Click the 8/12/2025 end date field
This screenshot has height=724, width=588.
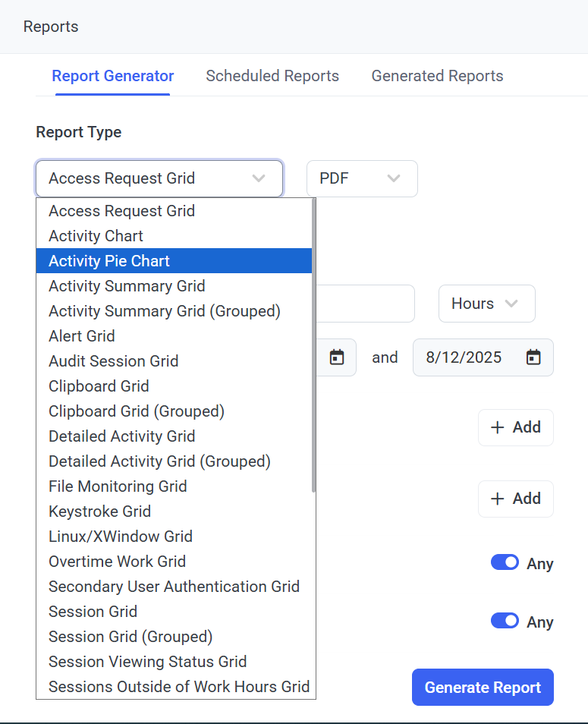tap(464, 357)
